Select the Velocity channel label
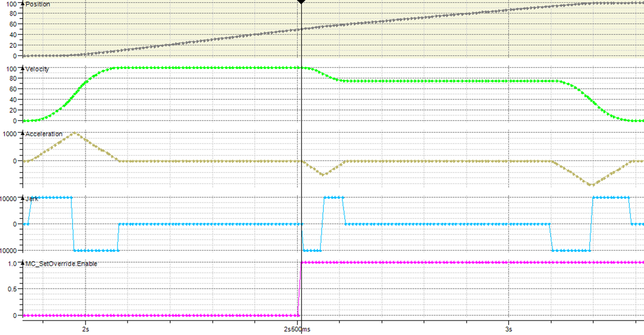This screenshot has width=644, height=335. (x=37, y=69)
